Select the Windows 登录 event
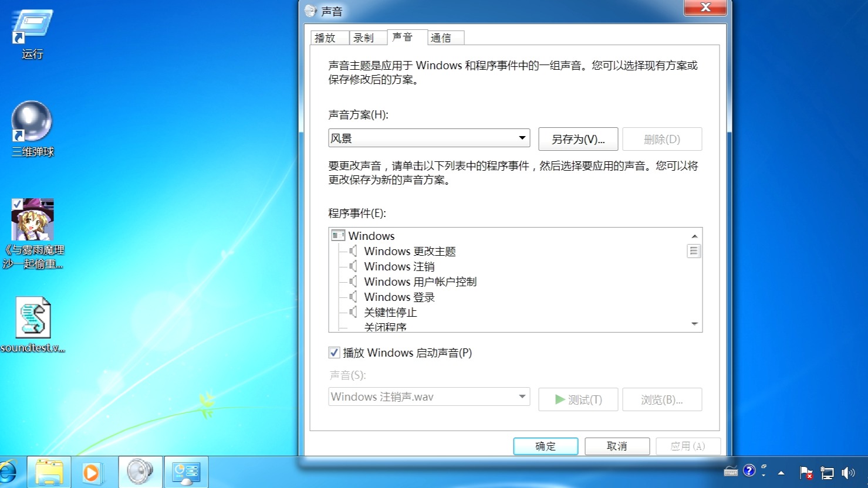This screenshot has height=488, width=868. (x=399, y=297)
